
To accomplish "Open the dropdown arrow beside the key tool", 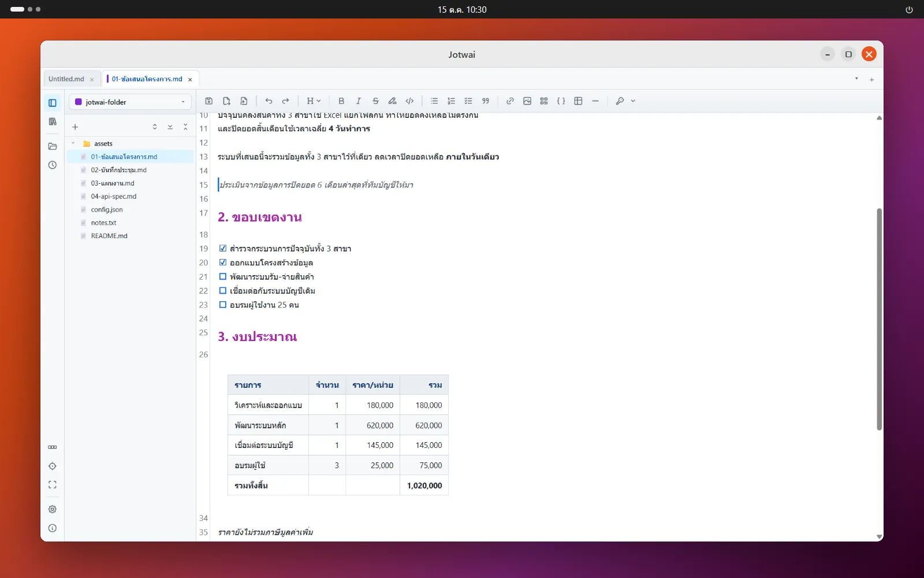I will pyautogui.click(x=633, y=101).
